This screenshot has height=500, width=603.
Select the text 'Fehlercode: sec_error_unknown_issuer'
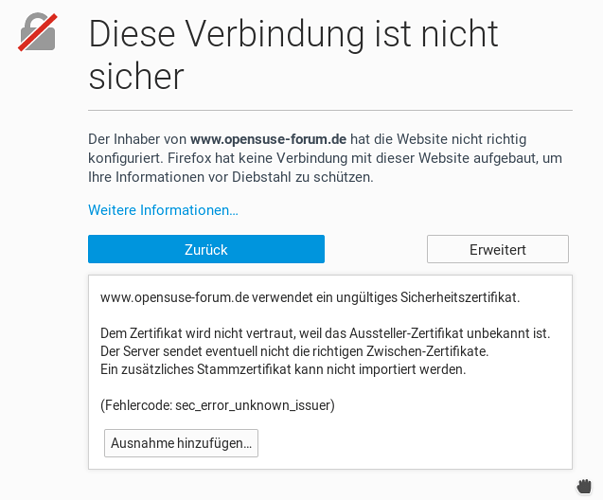(217, 405)
